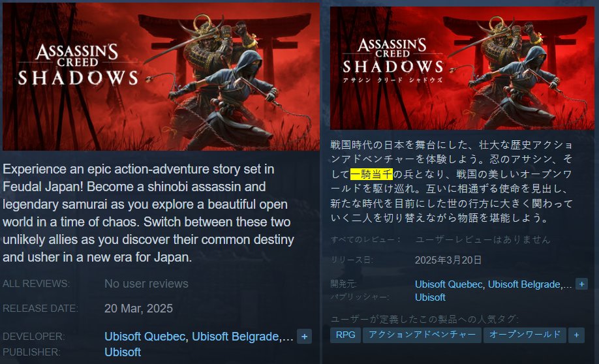Open Ubisoft publisher link beside パブリッシャー
This screenshot has height=364, width=599.
coord(430,297)
